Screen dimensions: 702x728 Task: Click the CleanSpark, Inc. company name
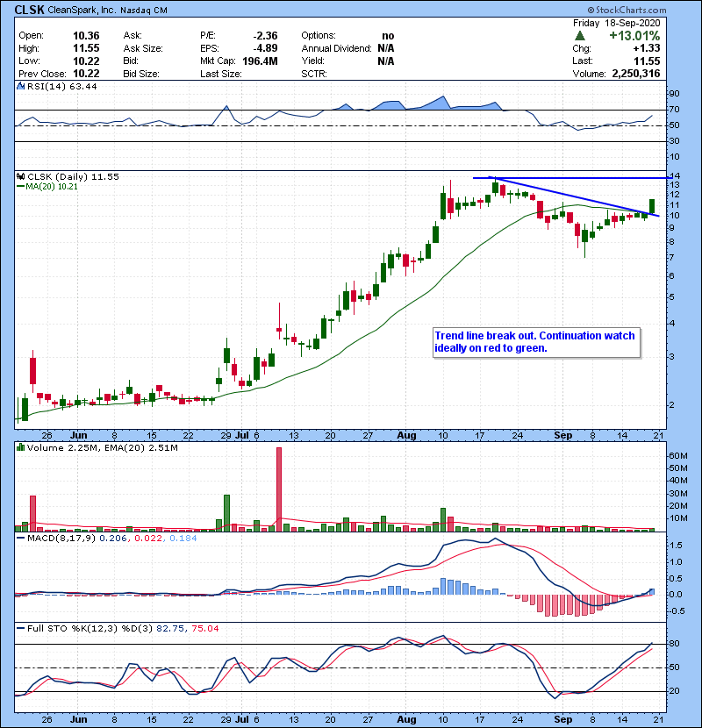pos(82,11)
